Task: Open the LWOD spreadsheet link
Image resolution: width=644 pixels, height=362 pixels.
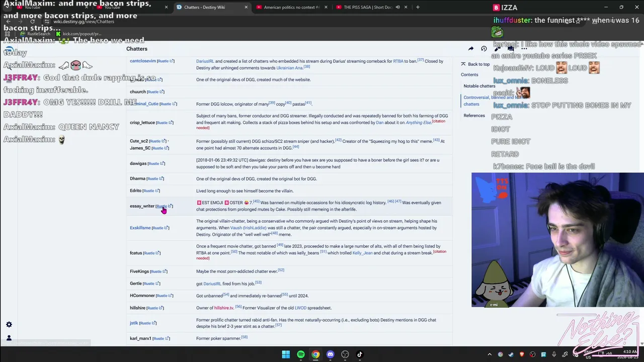Action: tap(300, 308)
